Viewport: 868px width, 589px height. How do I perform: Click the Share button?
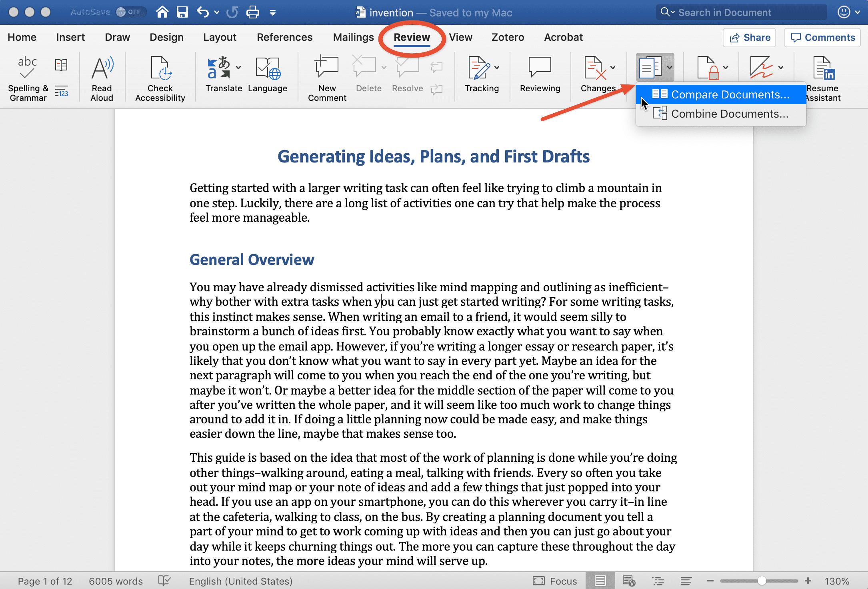coord(750,38)
